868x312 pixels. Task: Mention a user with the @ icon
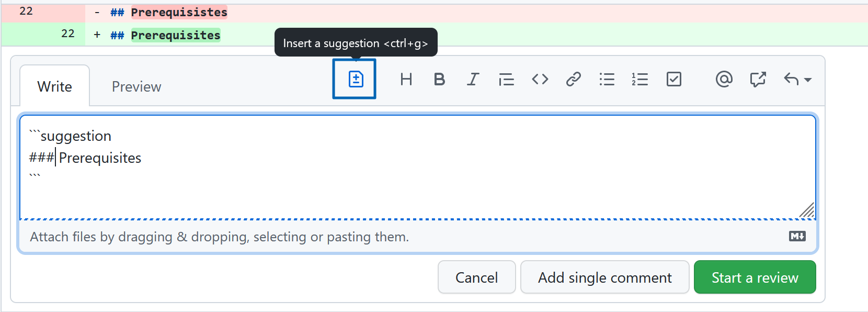[724, 79]
